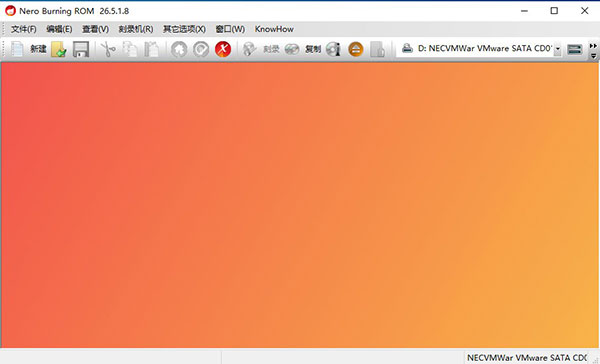Open a compilation with the folder icon
This screenshot has height=364, width=600.
click(x=59, y=49)
